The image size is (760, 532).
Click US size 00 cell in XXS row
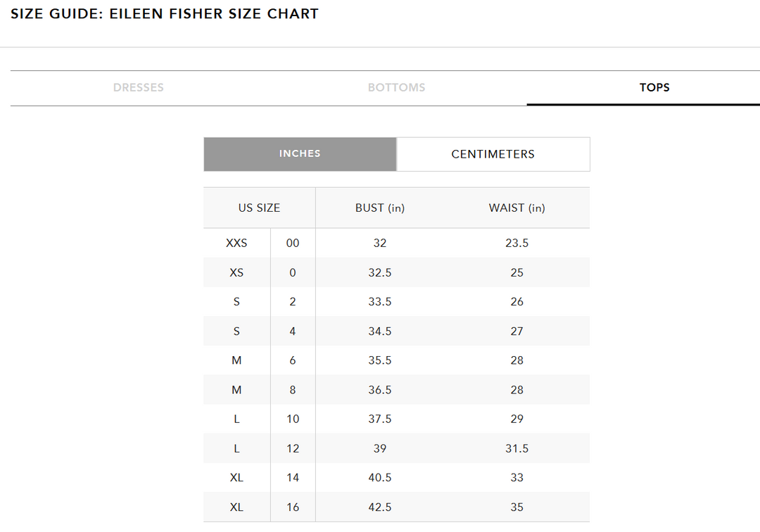tap(292, 243)
